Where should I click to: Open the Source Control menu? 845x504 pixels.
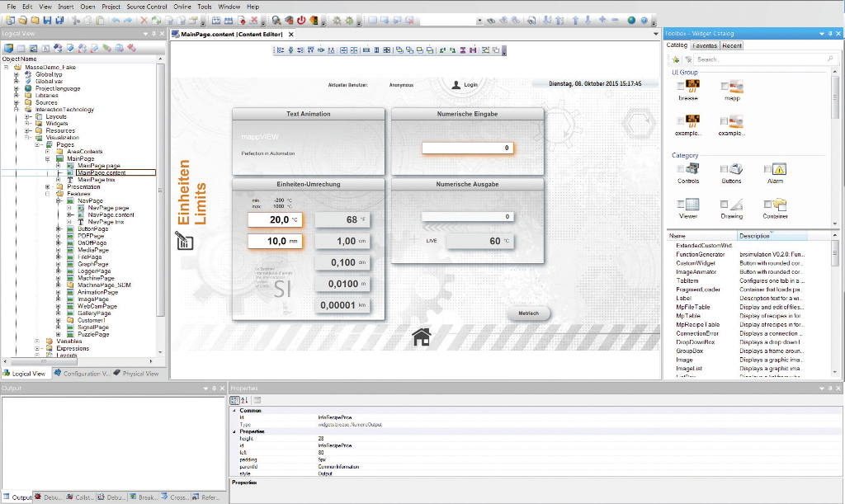tap(146, 7)
